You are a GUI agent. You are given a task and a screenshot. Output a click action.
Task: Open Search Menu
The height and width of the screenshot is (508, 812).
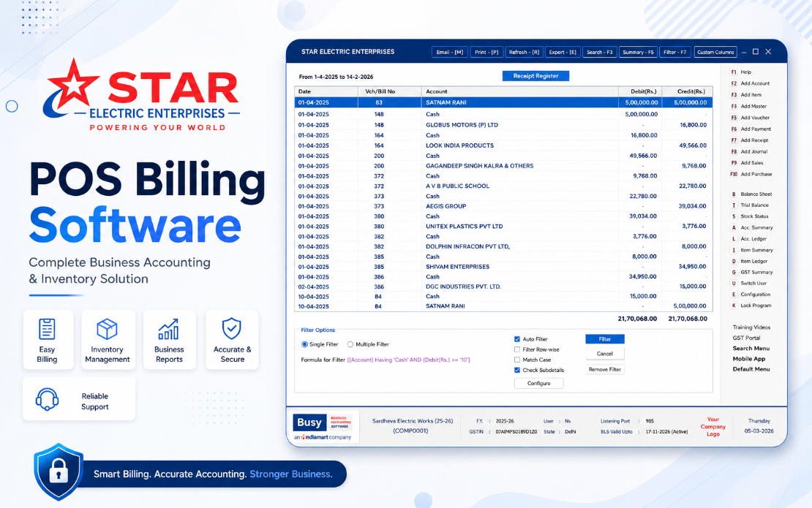tap(751, 349)
